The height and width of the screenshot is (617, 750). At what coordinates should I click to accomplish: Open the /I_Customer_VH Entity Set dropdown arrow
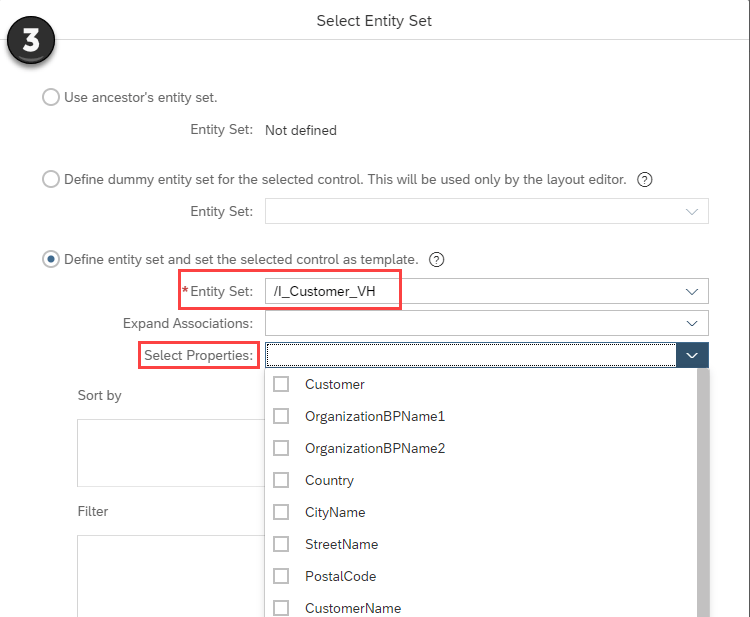click(x=691, y=292)
